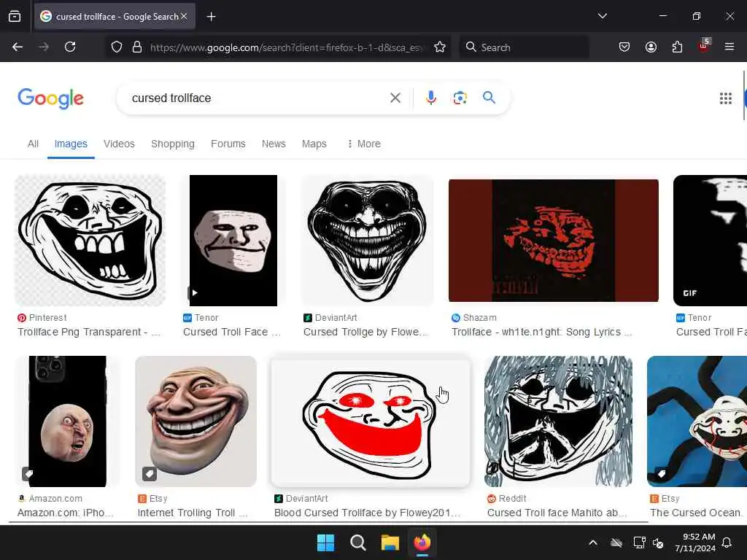
Task: Open Blood Cursed Trollface red-eyed image
Action: tap(370, 421)
